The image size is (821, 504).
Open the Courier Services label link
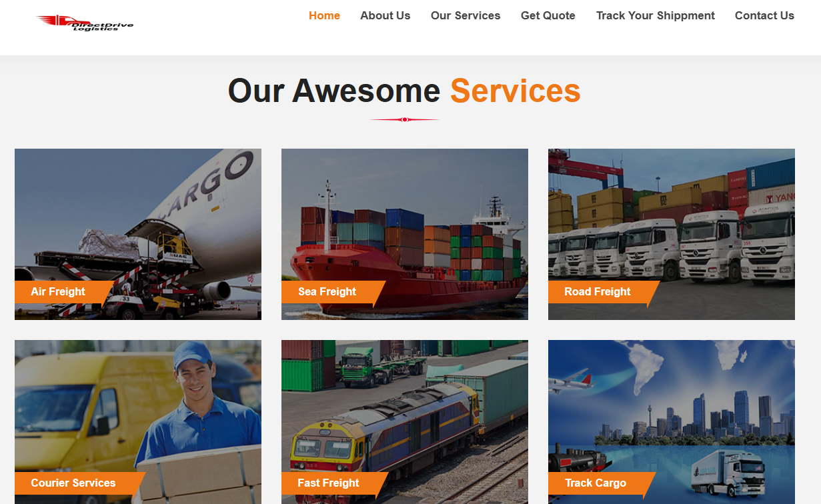79,483
